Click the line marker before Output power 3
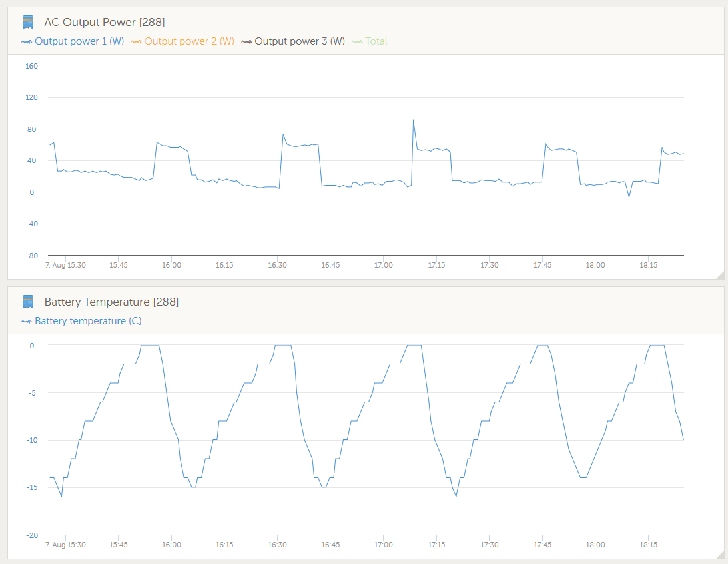The width and height of the screenshot is (728, 564). (x=246, y=41)
